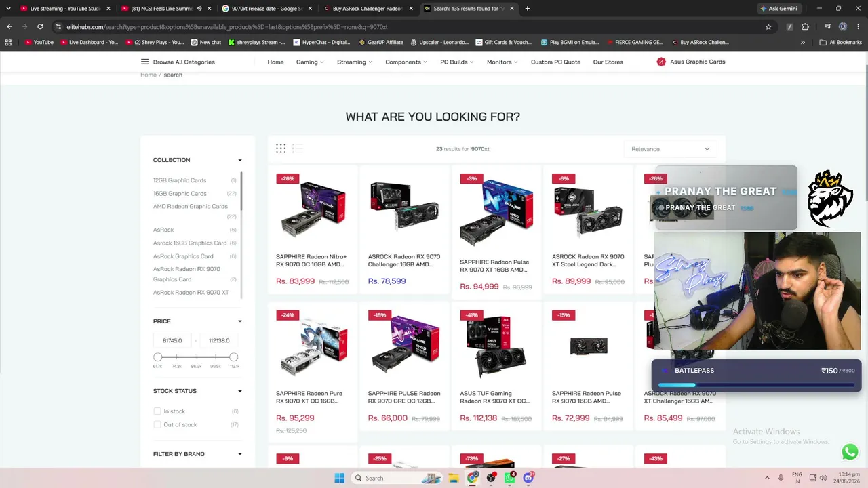Click the Asus Graphic Cards badge icon
This screenshot has width=868, height=488.
(x=661, y=62)
